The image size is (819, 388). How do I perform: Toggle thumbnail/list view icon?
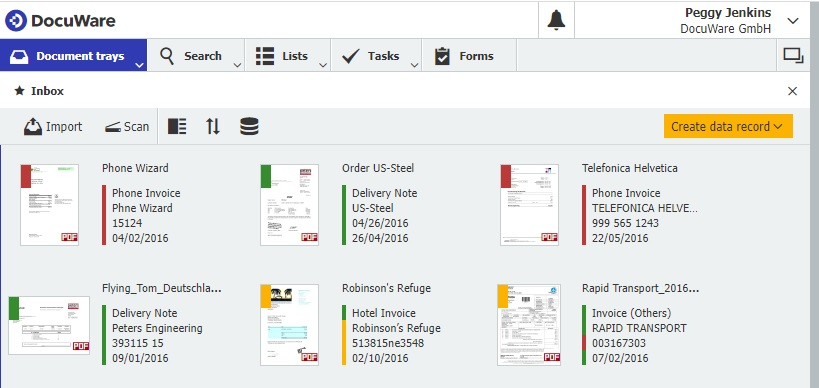pos(177,126)
